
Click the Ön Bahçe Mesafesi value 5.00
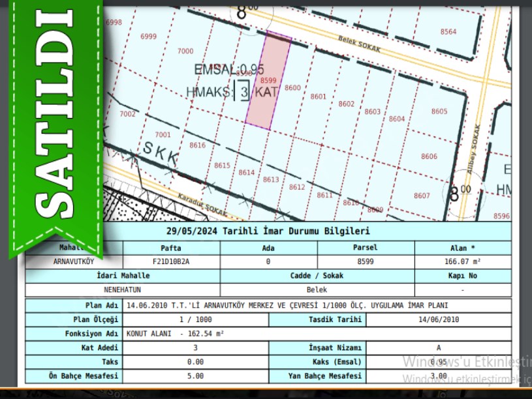click(x=195, y=376)
